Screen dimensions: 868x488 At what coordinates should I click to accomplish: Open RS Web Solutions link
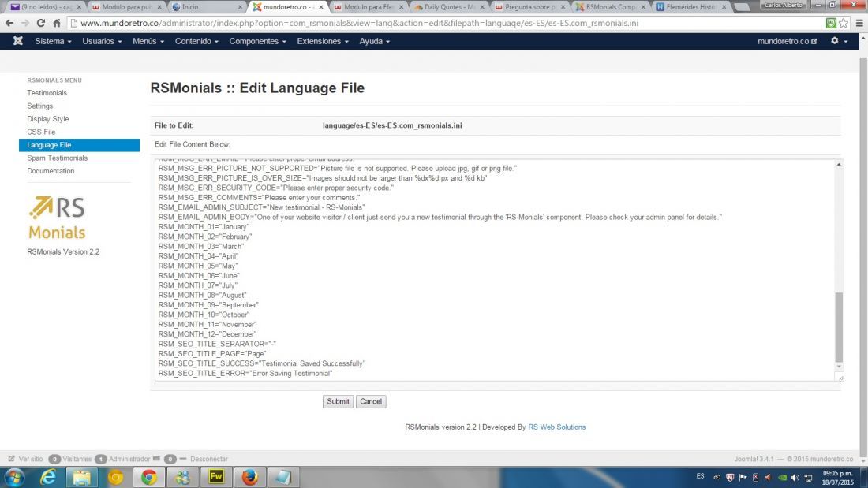[x=556, y=427]
